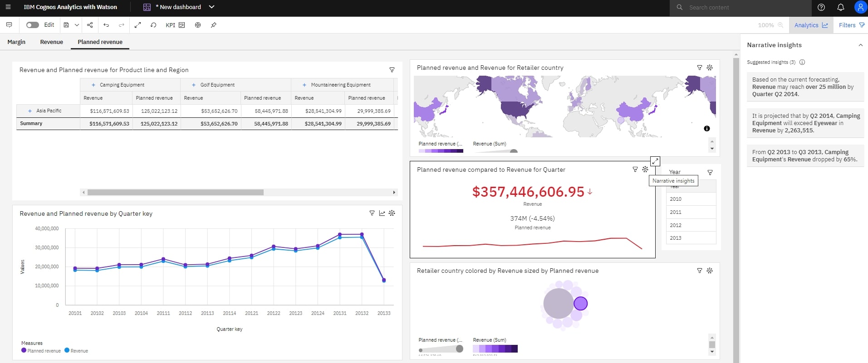The image size is (868, 363).
Task: Expand the Asia Pacific row
Action: click(x=30, y=111)
